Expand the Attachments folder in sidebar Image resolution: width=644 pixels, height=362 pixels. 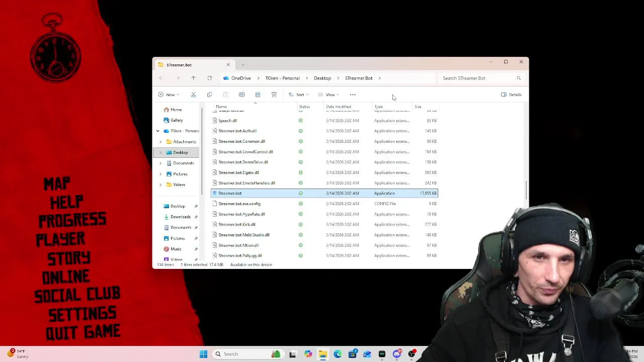coord(160,142)
